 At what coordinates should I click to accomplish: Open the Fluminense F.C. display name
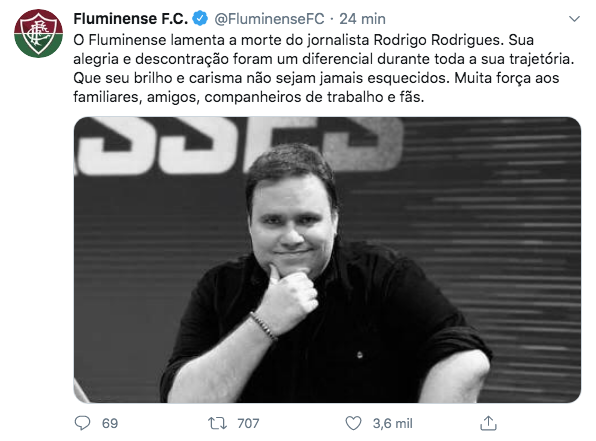[x=130, y=19]
